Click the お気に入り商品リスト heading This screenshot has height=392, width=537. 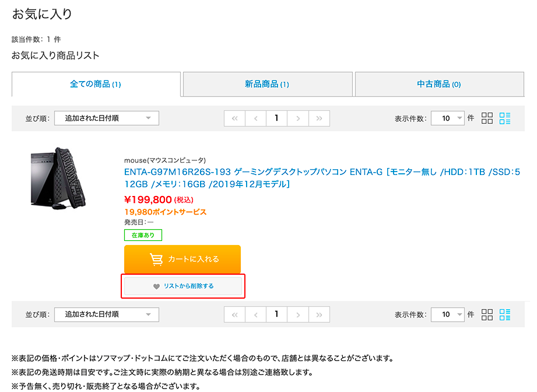(55, 55)
